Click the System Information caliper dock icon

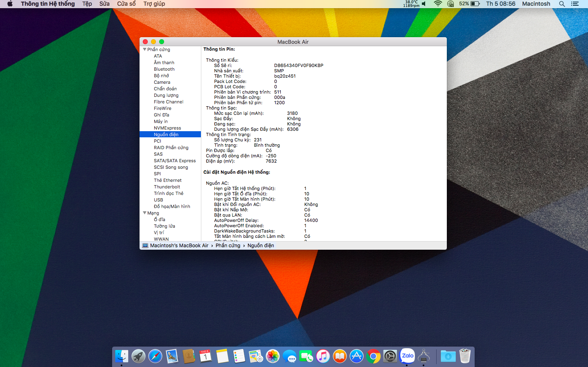(x=424, y=356)
